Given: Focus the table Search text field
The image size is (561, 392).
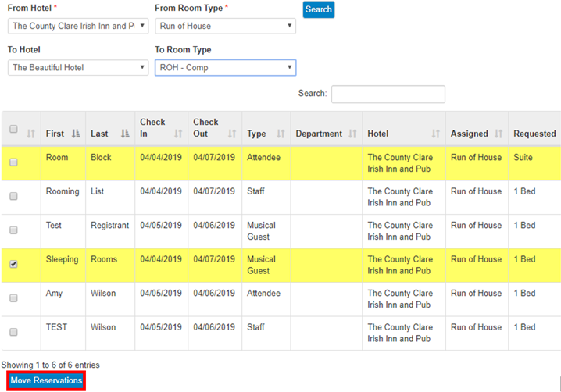Looking at the screenshot, I should 388,94.
